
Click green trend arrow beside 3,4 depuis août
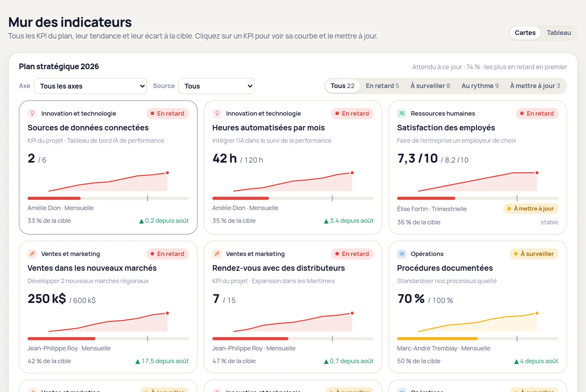[x=326, y=221]
